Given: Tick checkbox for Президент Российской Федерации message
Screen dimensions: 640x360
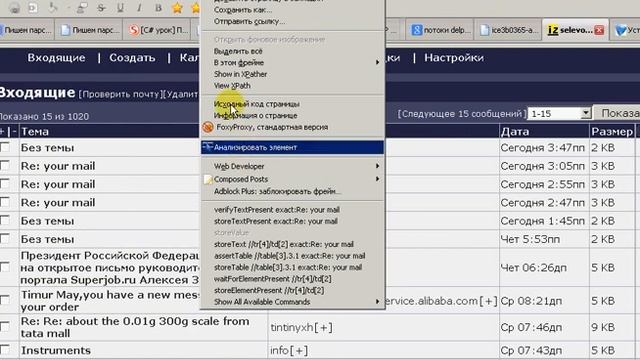Looking at the screenshot, I should click(5, 267).
